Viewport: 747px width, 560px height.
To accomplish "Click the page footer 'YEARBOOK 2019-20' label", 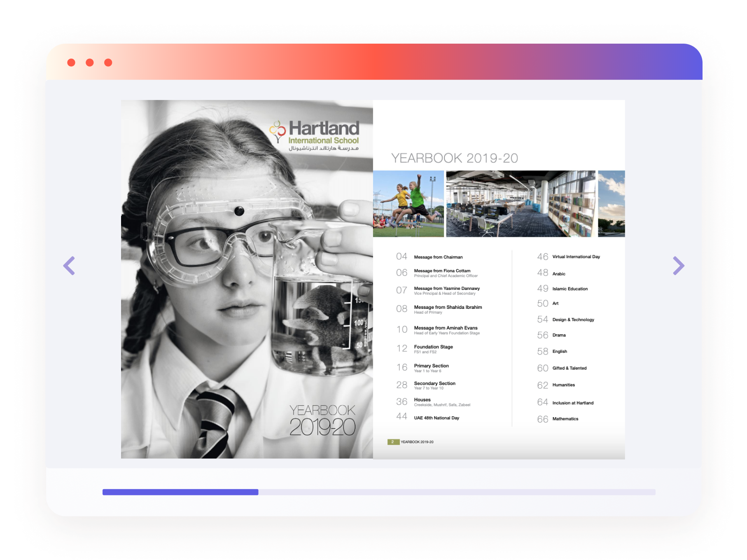I will [417, 442].
